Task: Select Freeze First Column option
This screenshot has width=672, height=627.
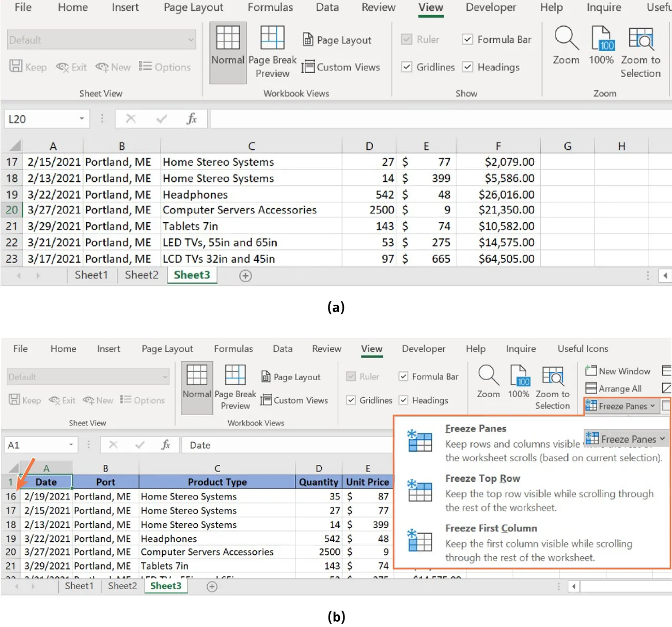Action: [x=491, y=528]
